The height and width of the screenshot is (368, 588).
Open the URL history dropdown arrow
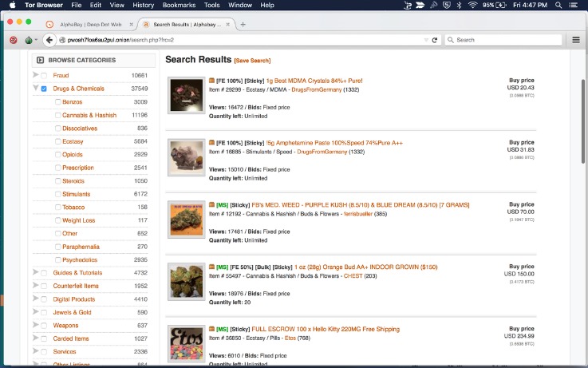[426, 40]
